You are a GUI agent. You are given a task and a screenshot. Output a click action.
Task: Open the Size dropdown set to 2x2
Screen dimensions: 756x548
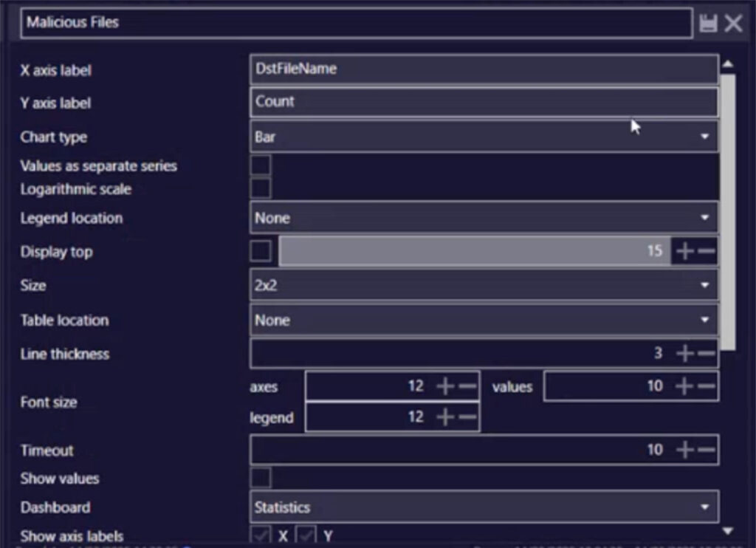pos(484,285)
